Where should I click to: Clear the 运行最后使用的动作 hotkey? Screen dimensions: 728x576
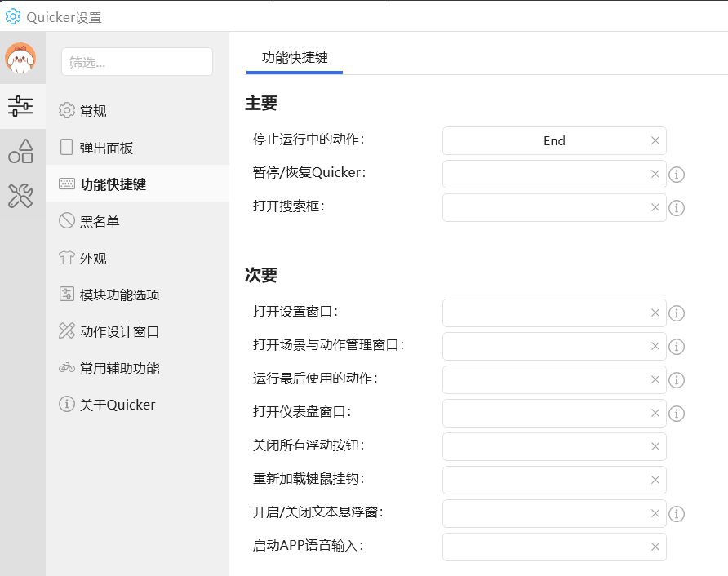[x=655, y=379]
